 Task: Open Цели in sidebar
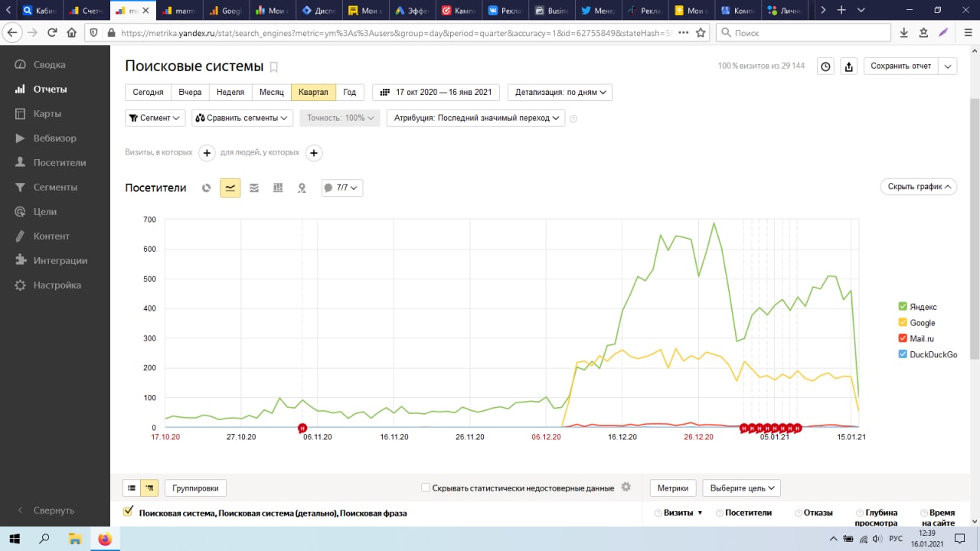pos(44,212)
